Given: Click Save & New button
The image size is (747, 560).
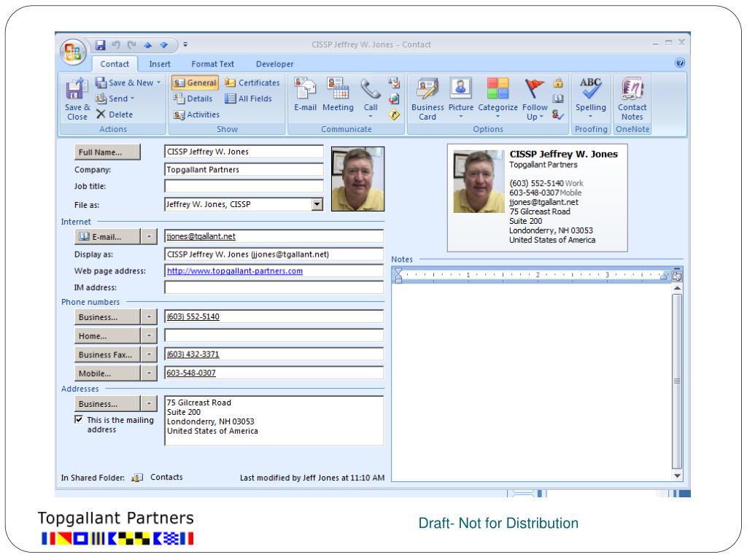Looking at the screenshot, I should pyautogui.click(x=128, y=83).
